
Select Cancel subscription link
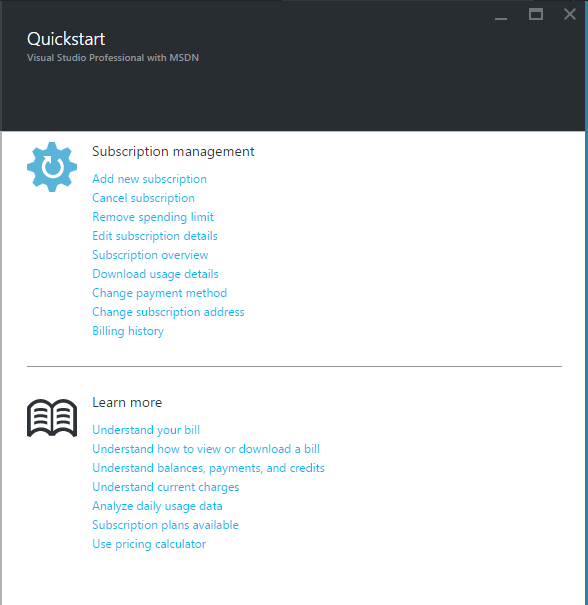click(x=143, y=198)
